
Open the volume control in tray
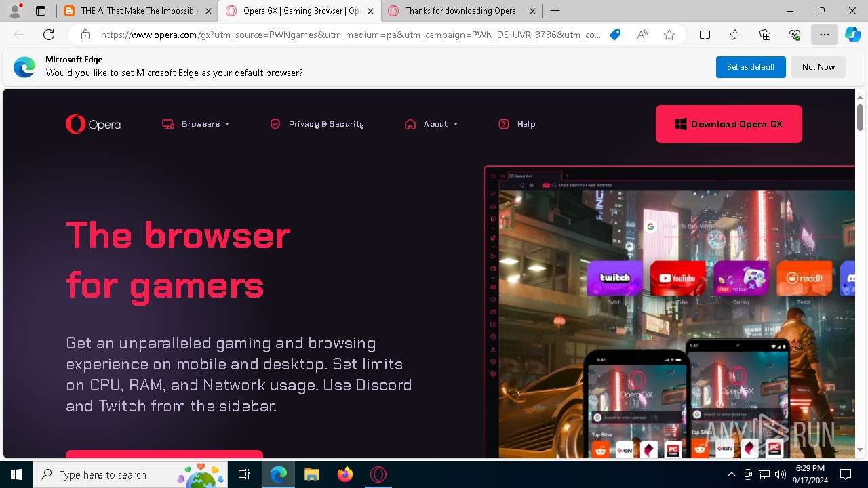780,474
